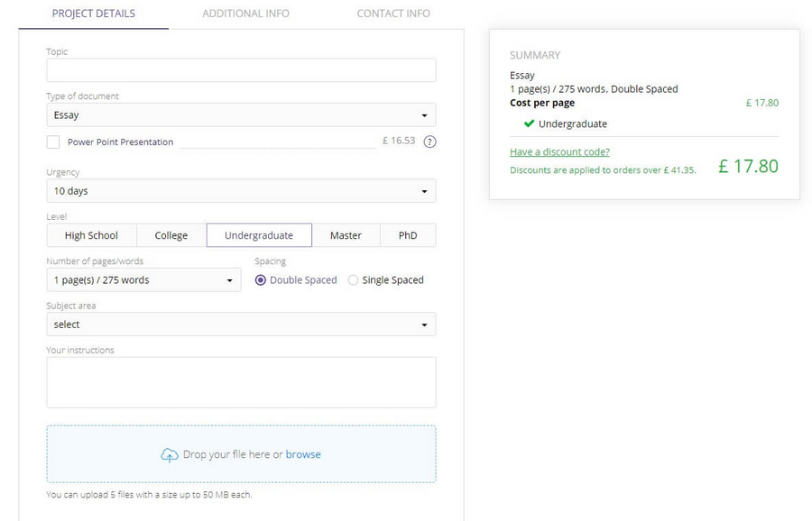Image resolution: width=812 pixels, height=521 pixels.
Task: Switch to the CONTACT INFO tab
Action: [x=392, y=14]
